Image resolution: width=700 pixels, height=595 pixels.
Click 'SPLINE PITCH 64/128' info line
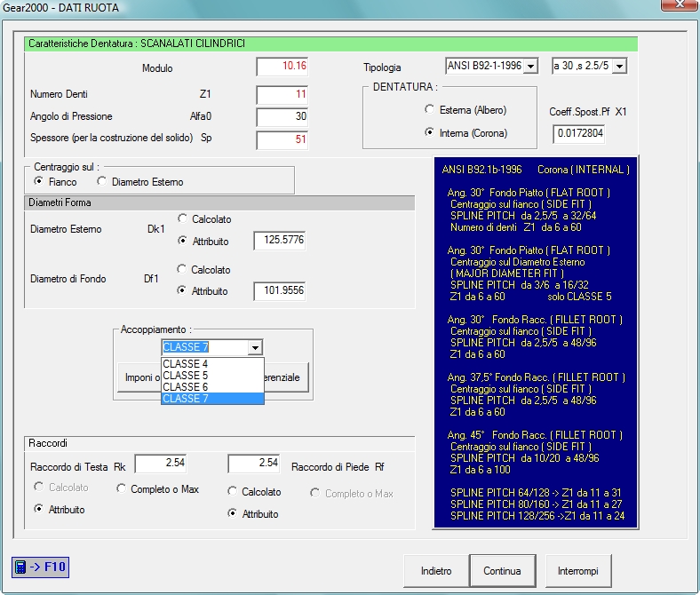536,493
